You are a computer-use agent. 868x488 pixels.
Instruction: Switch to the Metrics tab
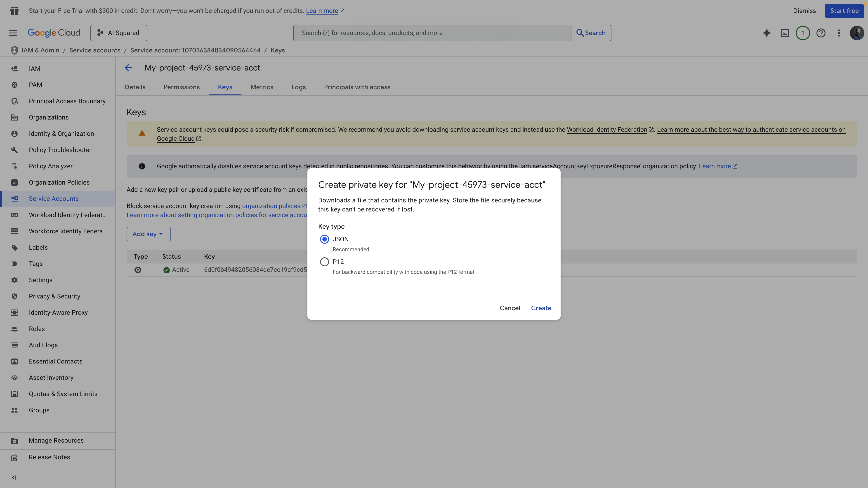262,87
